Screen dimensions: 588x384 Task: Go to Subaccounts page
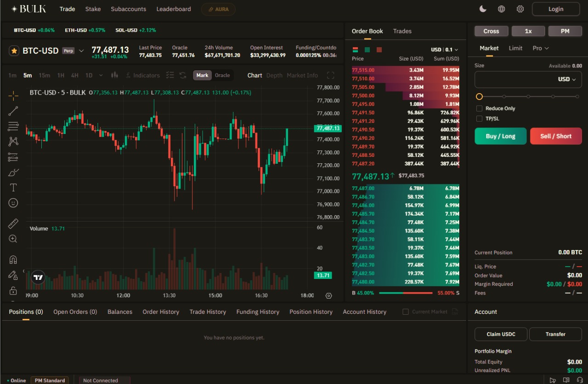pos(129,9)
